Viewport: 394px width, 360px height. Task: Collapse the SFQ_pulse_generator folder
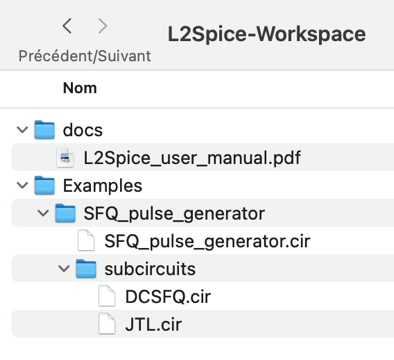43,213
